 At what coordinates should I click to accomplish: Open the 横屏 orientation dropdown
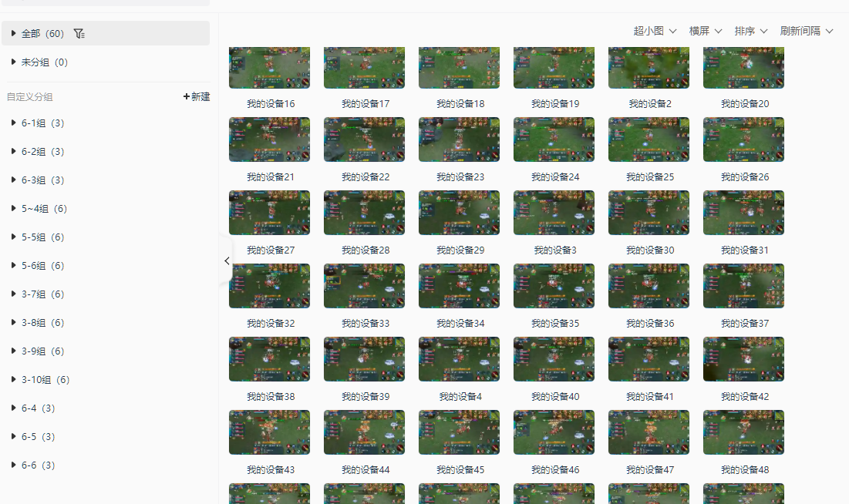click(706, 31)
